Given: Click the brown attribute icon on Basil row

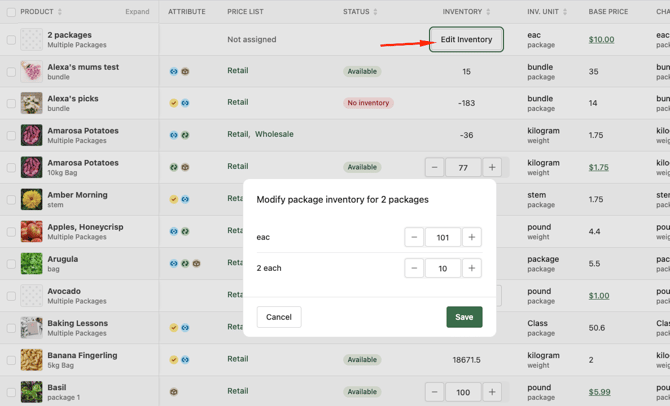Looking at the screenshot, I should click(x=174, y=392).
